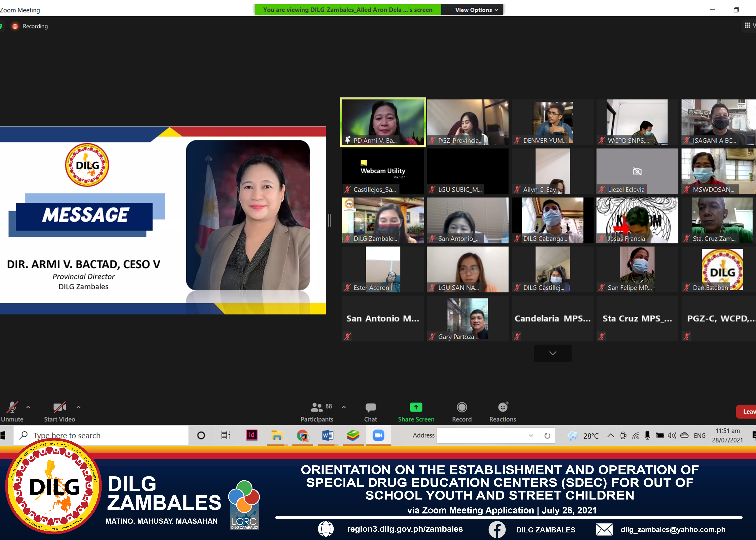
Task: Open Cortana circle icon on taskbar
Action: tap(201, 435)
